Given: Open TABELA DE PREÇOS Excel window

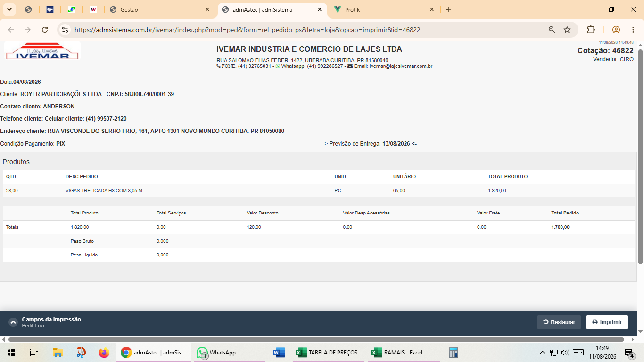Looking at the screenshot, I should [329, 352].
